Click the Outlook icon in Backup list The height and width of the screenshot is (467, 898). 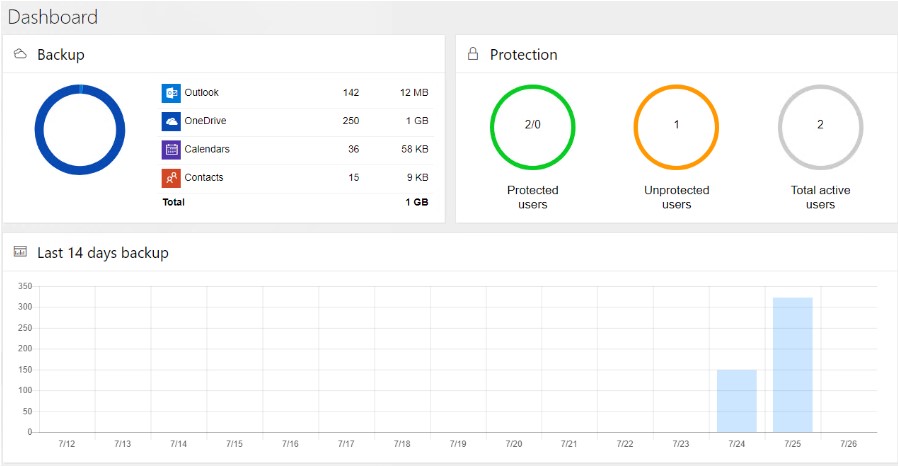pyautogui.click(x=171, y=93)
